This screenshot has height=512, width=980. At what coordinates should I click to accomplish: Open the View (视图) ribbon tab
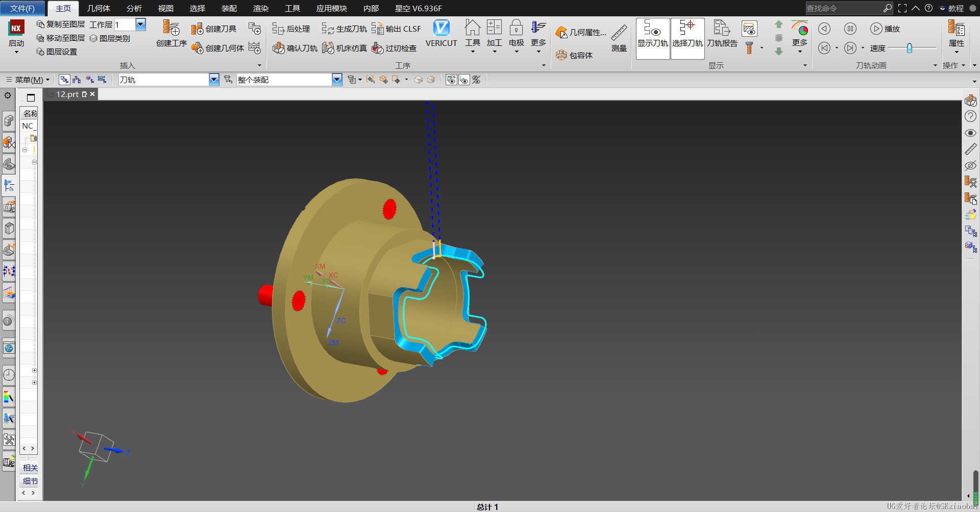166,8
